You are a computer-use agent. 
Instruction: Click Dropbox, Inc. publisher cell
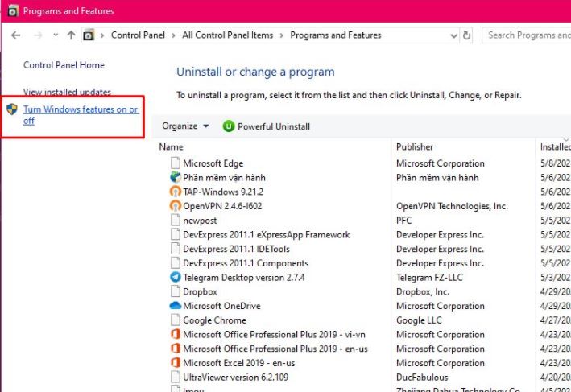pyautogui.click(x=423, y=292)
